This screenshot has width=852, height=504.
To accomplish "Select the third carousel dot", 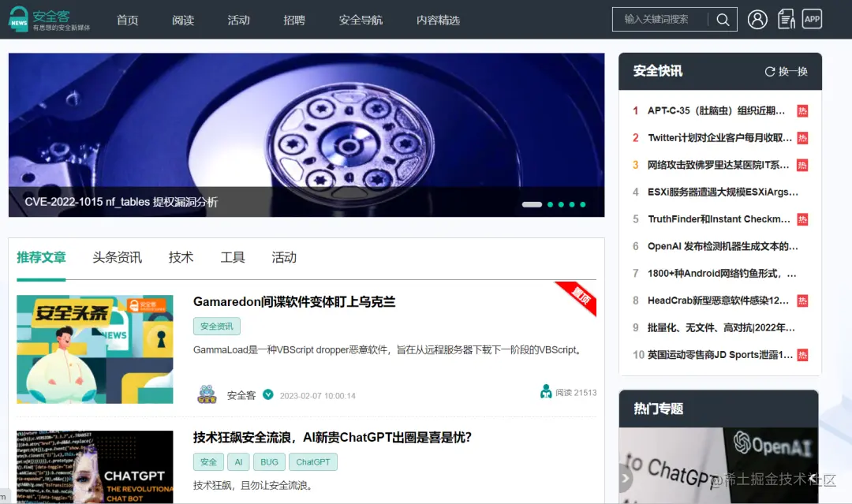I will (561, 204).
